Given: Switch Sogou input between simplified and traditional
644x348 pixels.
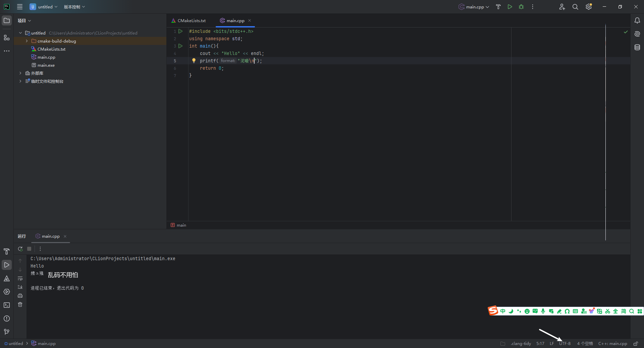Looking at the screenshot, I should pyautogui.click(x=623, y=311).
